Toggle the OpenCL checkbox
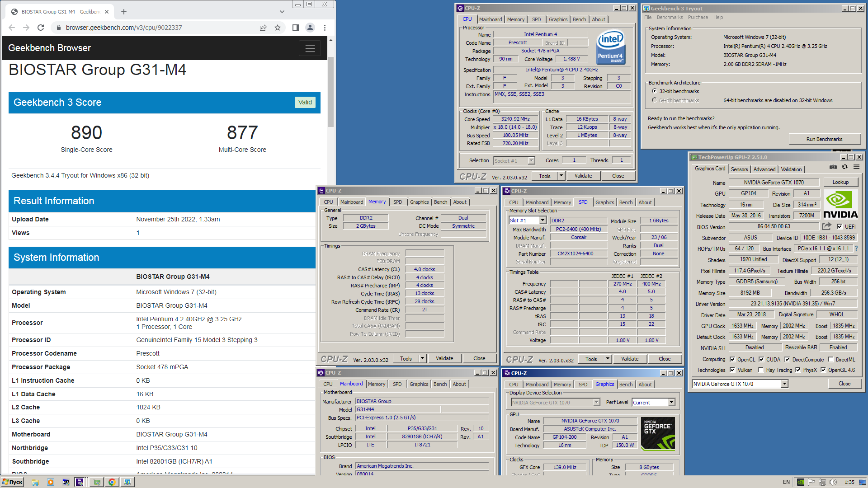 click(x=732, y=360)
